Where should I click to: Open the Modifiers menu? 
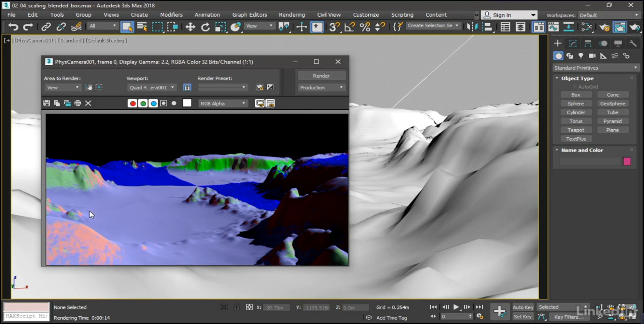point(171,15)
